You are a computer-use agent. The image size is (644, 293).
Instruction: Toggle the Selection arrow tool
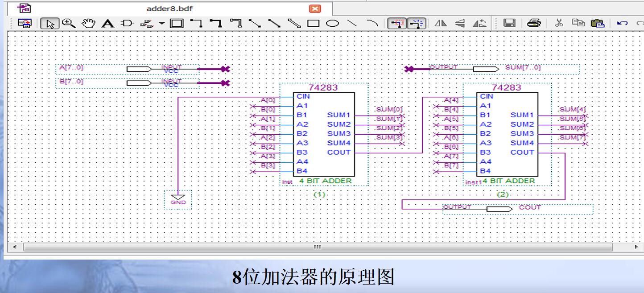click(x=50, y=23)
